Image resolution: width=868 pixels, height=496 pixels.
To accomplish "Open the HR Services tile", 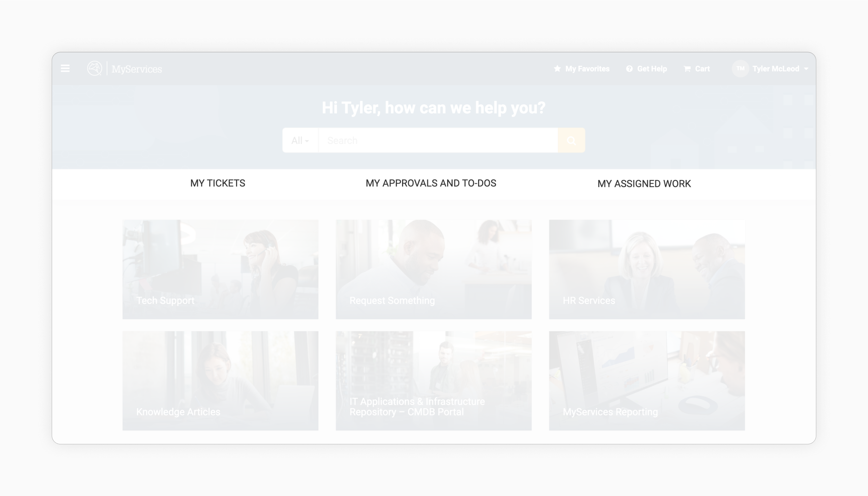I will pyautogui.click(x=646, y=269).
